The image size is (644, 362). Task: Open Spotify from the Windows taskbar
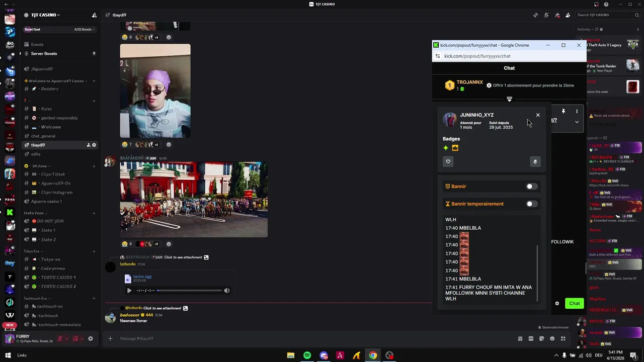tap(307, 355)
